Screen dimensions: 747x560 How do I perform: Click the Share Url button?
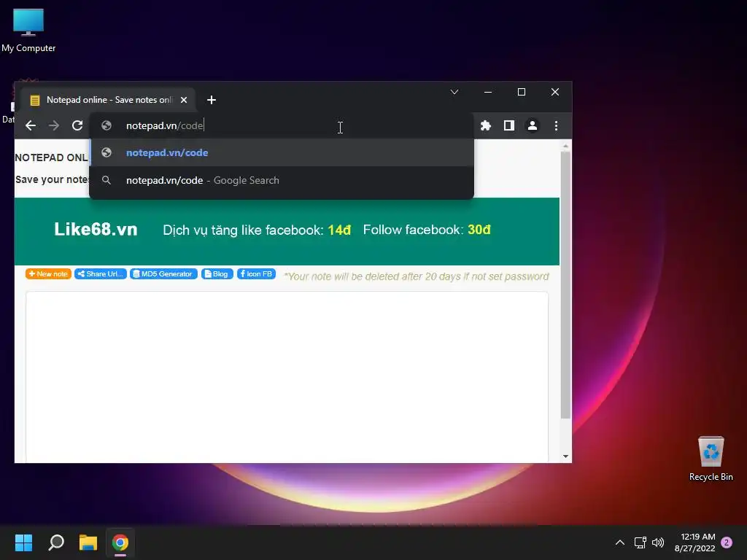click(x=101, y=274)
